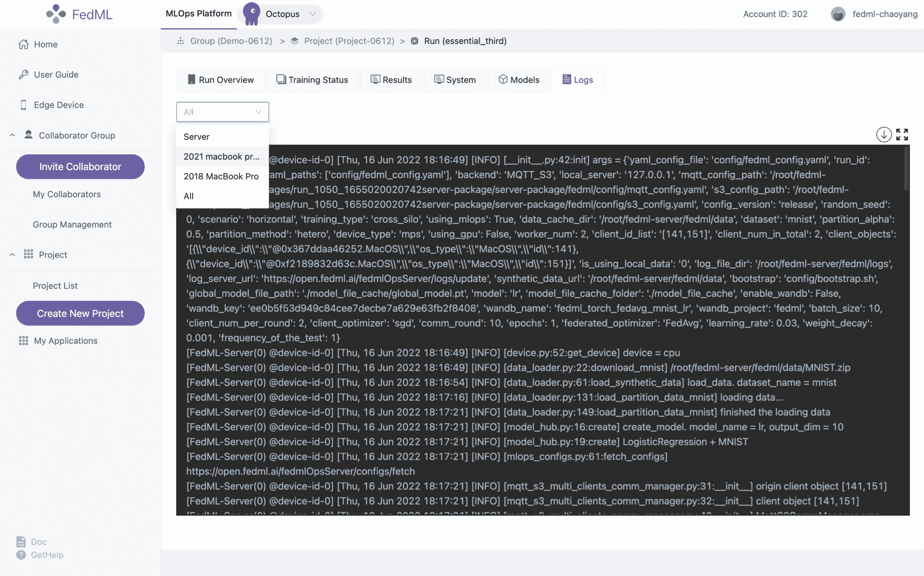Click the Collaborator Group person icon

pos(28,134)
